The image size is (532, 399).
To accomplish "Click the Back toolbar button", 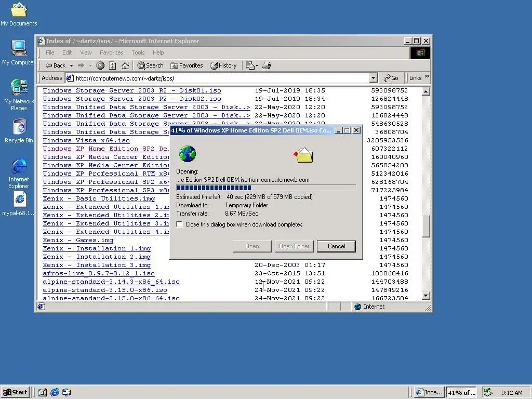I will click(55, 65).
